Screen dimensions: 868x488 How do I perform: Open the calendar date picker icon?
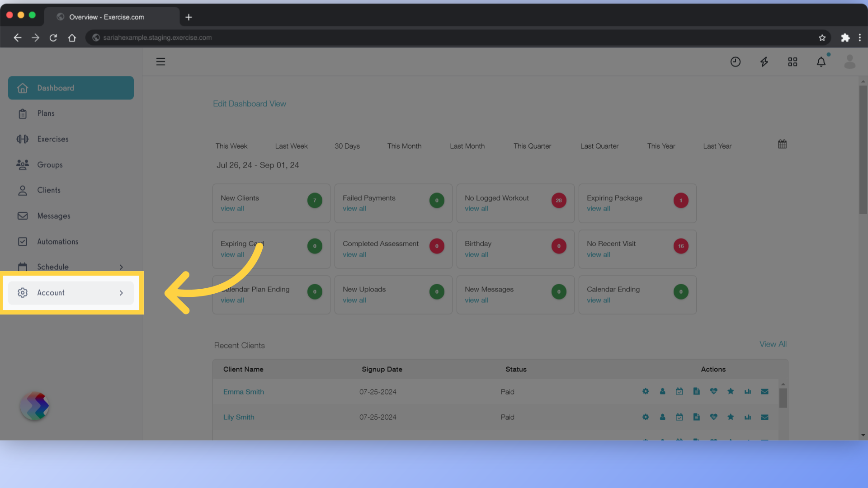tap(783, 144)
